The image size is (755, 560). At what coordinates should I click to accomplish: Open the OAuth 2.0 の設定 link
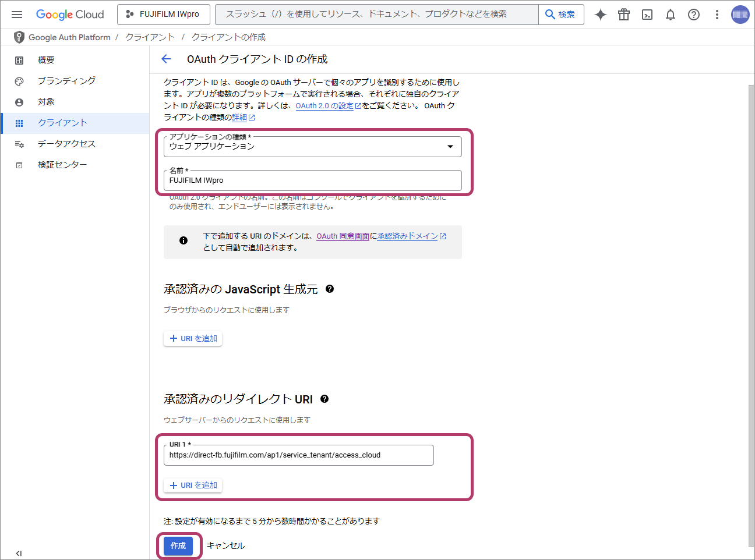click(x=324, y=106)
